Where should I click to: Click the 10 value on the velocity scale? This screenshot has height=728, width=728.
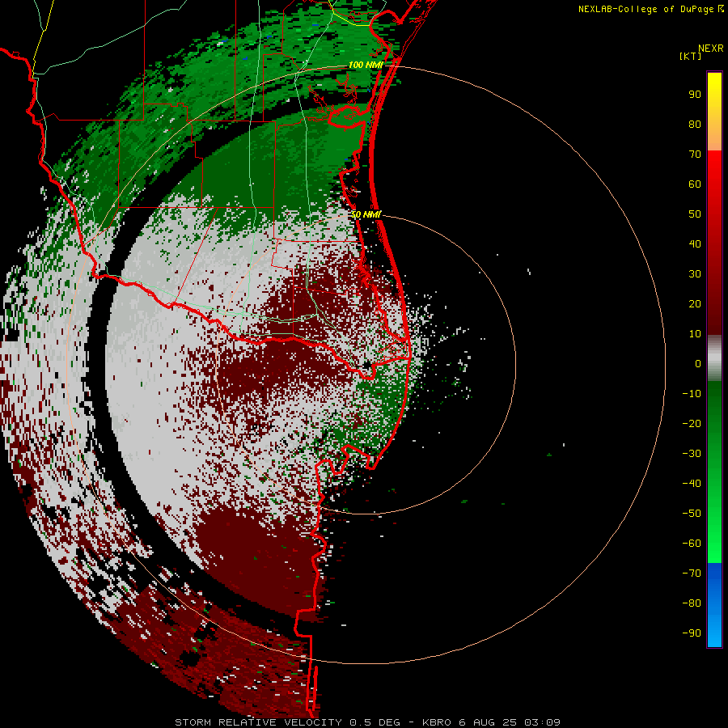coord(695,334)
